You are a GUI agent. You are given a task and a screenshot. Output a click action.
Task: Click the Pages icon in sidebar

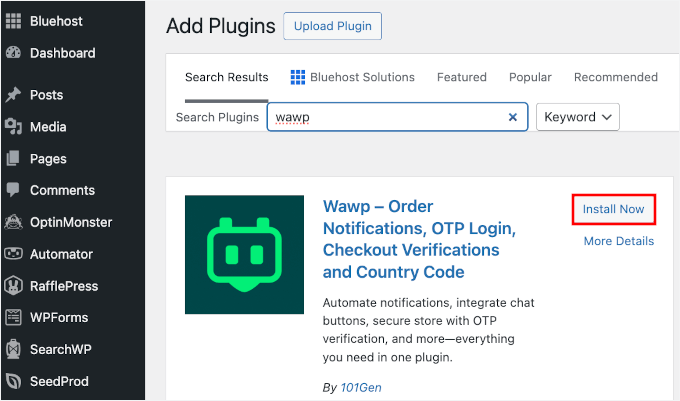click(x=13, y=159)
